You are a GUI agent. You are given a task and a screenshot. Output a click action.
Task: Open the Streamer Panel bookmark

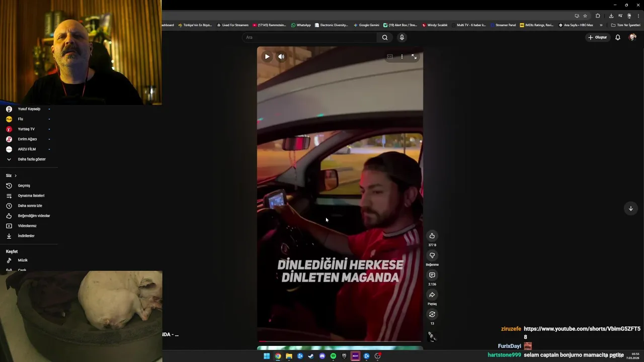pyautogui.click(x=503, y=25)
